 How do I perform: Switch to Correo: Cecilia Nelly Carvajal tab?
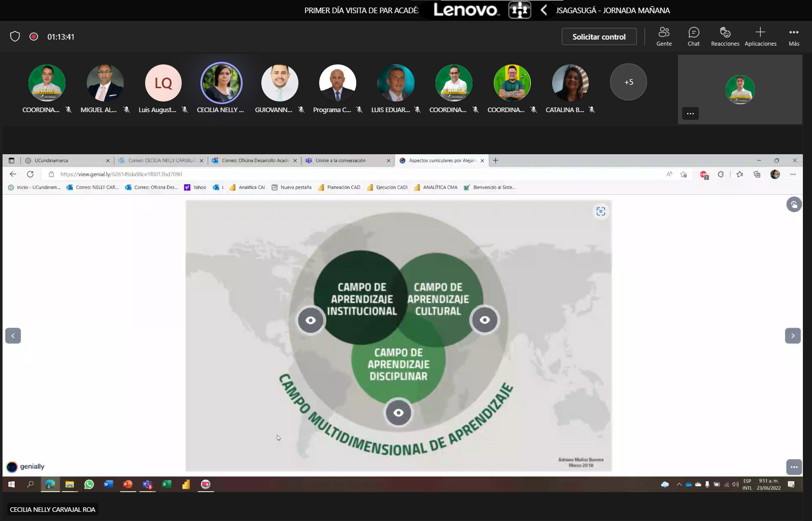160,160
